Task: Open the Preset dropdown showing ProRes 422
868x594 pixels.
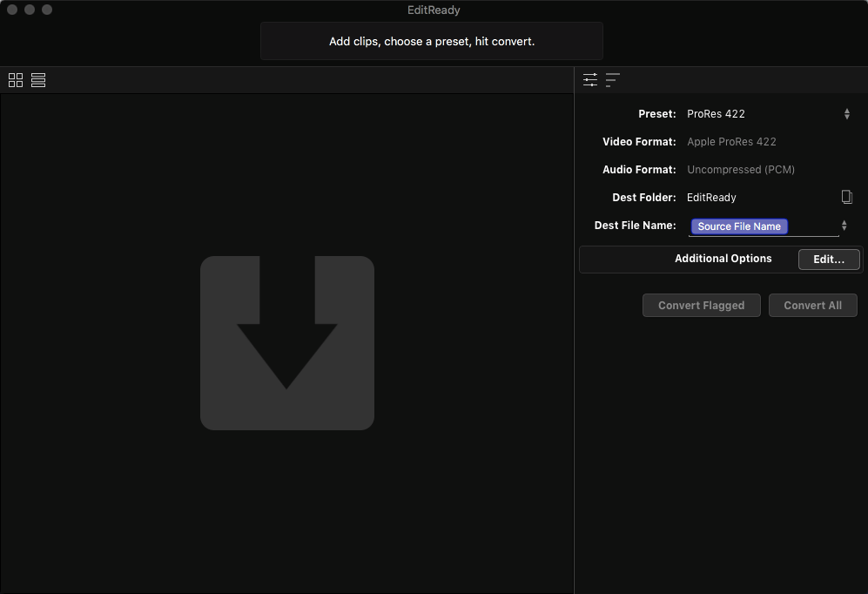Action: 766,114
